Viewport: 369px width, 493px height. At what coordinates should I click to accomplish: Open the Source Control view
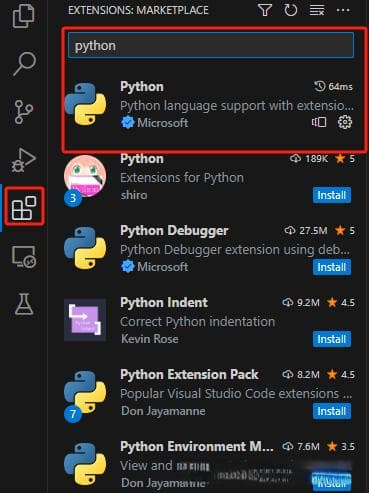click(24, 112)
